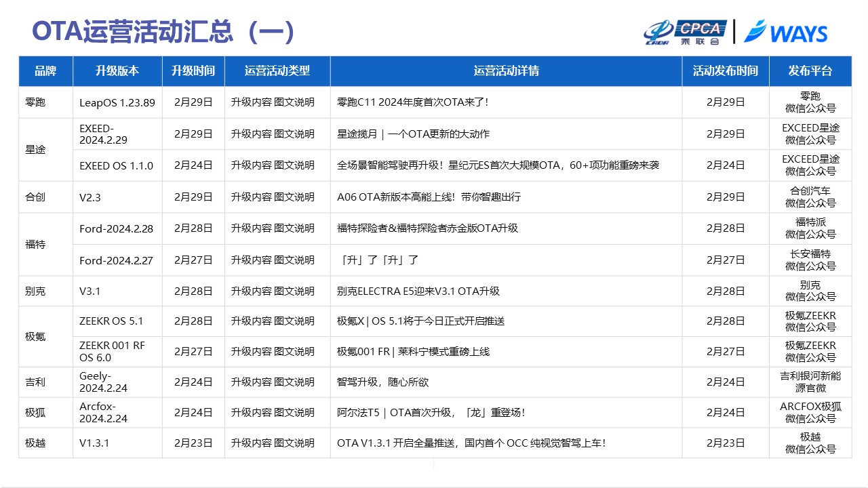Image resolution: width=868 pixels, height=488 pixels.
Task: Click 吉利银河新能源官微 platform cell
Action: (810, 382)
